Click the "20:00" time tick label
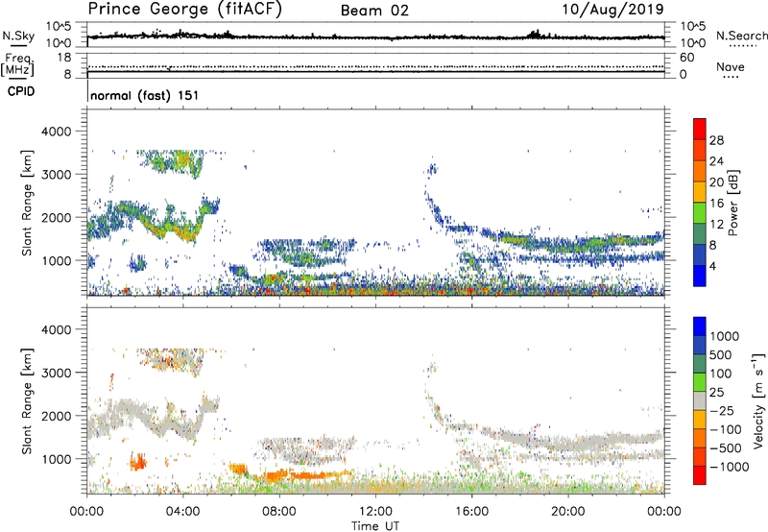768x532 pixels. click(x=567, y=512)
